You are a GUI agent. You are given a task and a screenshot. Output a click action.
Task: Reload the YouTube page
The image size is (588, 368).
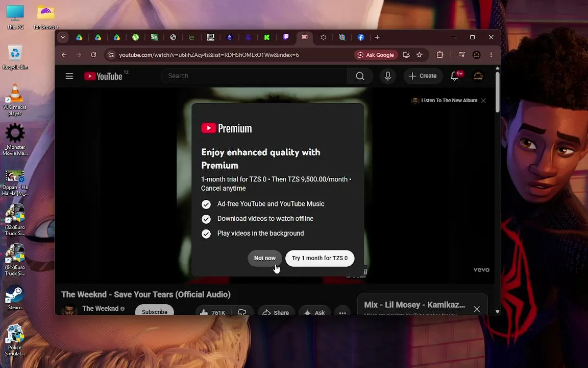[x=93, y=55]
